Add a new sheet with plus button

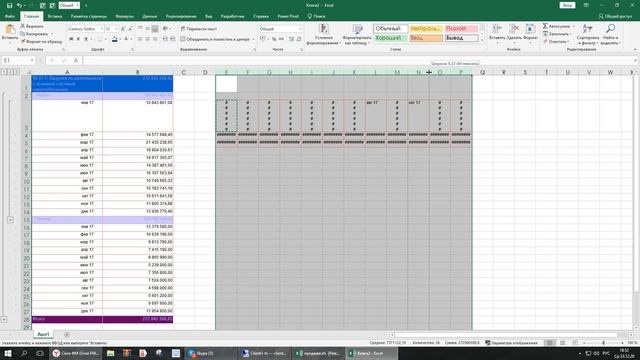pos(67,335)
